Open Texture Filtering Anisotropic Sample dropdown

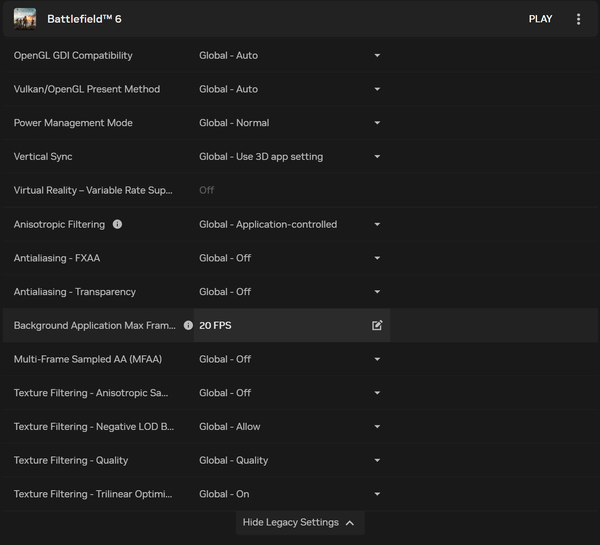coord(290,393)
